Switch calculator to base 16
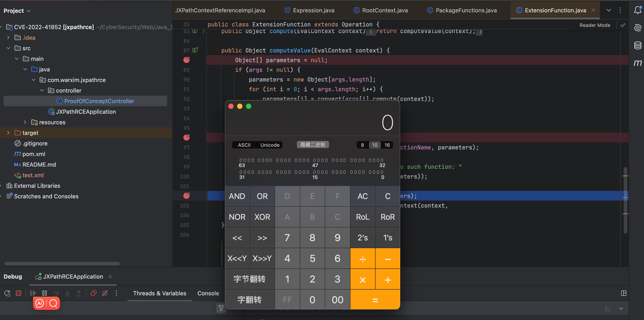 click(x=387, y=145)
